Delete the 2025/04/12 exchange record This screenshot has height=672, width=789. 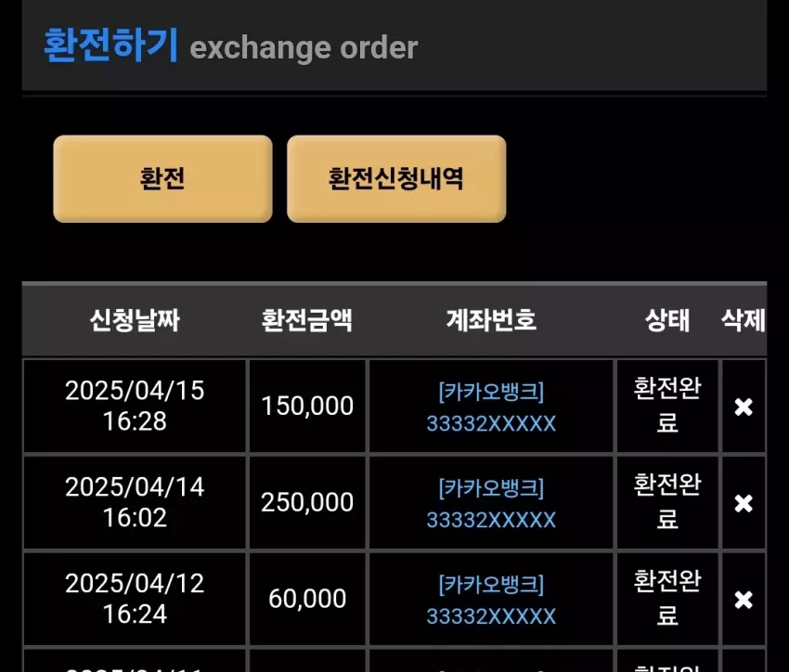744,600
